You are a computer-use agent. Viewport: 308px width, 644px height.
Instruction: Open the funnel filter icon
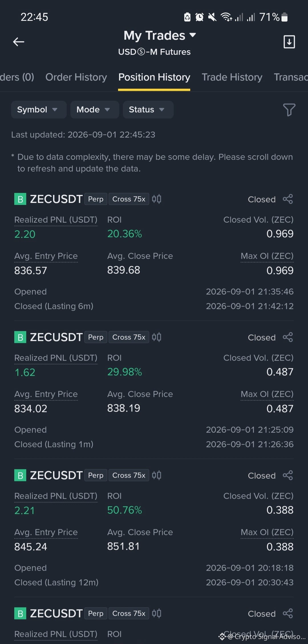point(289,110)
